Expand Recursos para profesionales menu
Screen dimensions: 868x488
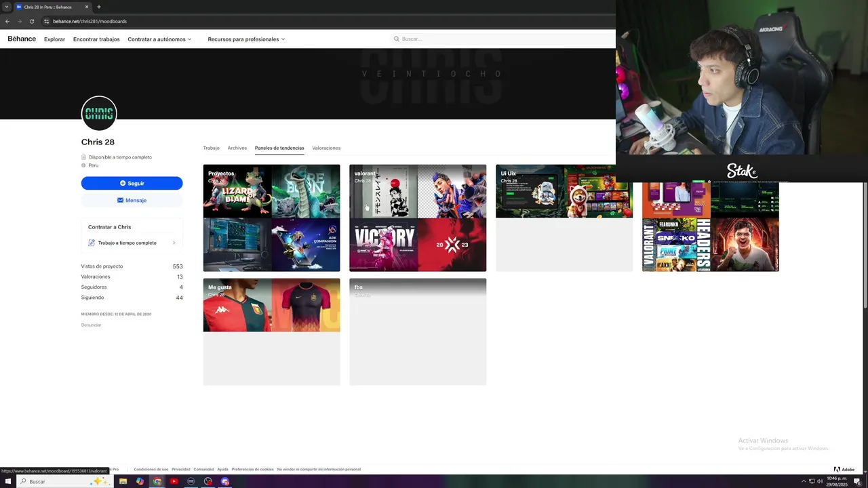click(x=246, y=39)
